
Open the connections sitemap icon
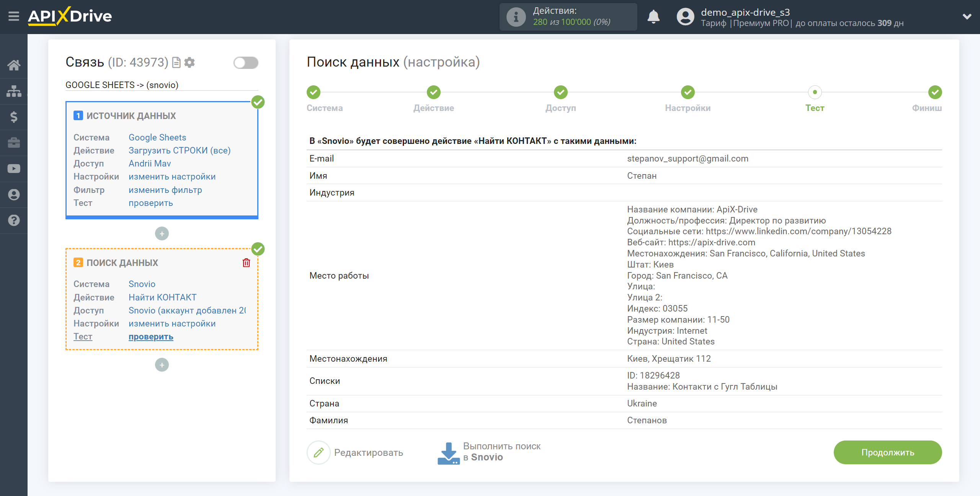tap(14, 91)
